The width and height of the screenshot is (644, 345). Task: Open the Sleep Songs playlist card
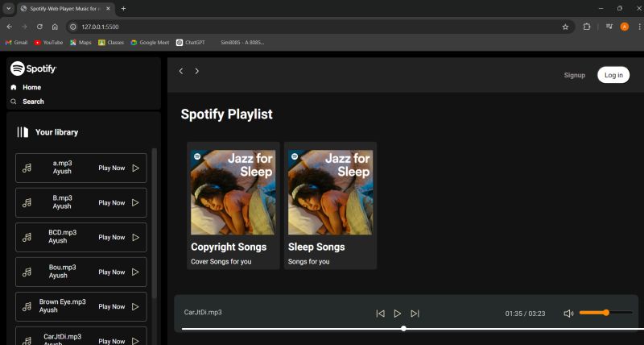[330, 206]
